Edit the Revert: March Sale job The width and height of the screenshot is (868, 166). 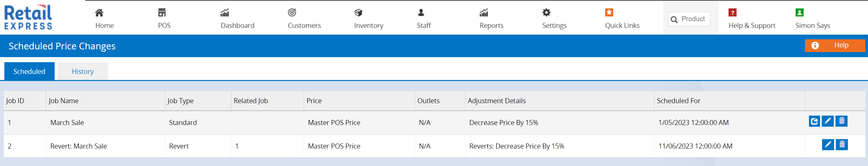[828, 145]
